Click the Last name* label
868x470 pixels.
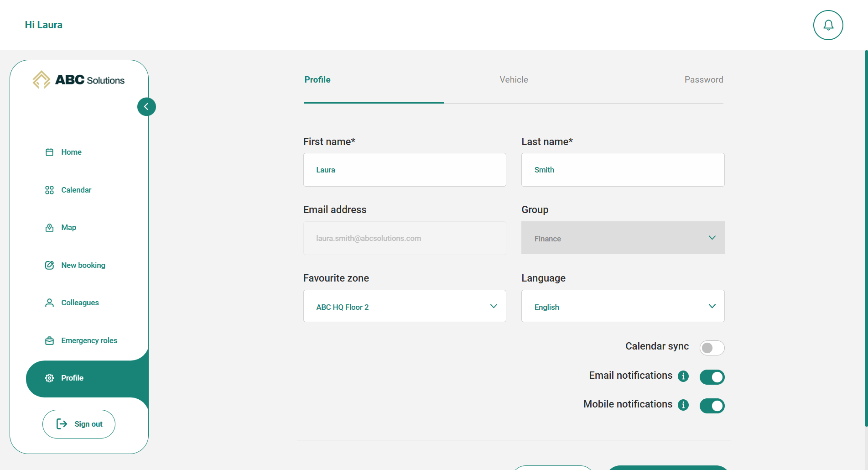547,142
